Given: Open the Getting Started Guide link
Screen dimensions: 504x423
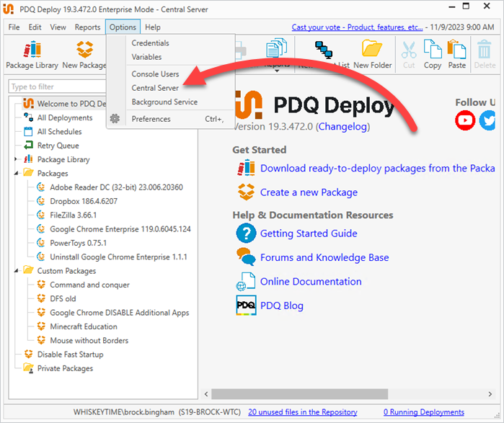Looking at the screenshot, I should coord(309,233).
